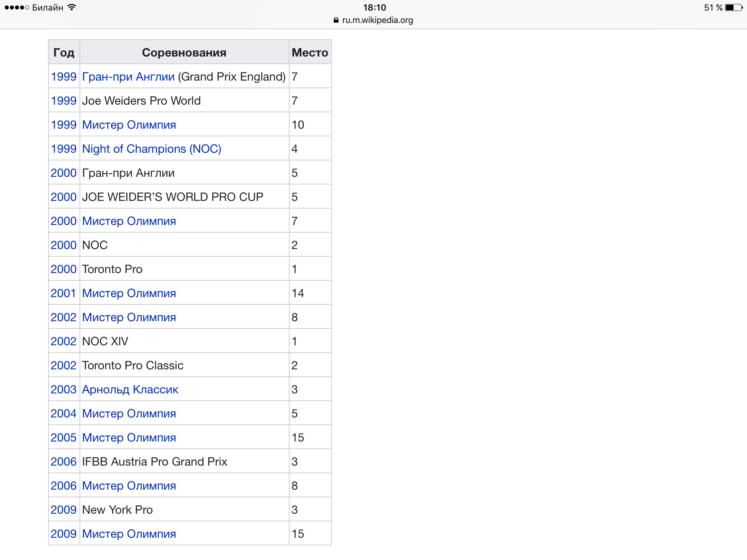The image size is (747, 560).
Task: Open Мистер Олимпия link in 1999 row
Action: [129, 125]
